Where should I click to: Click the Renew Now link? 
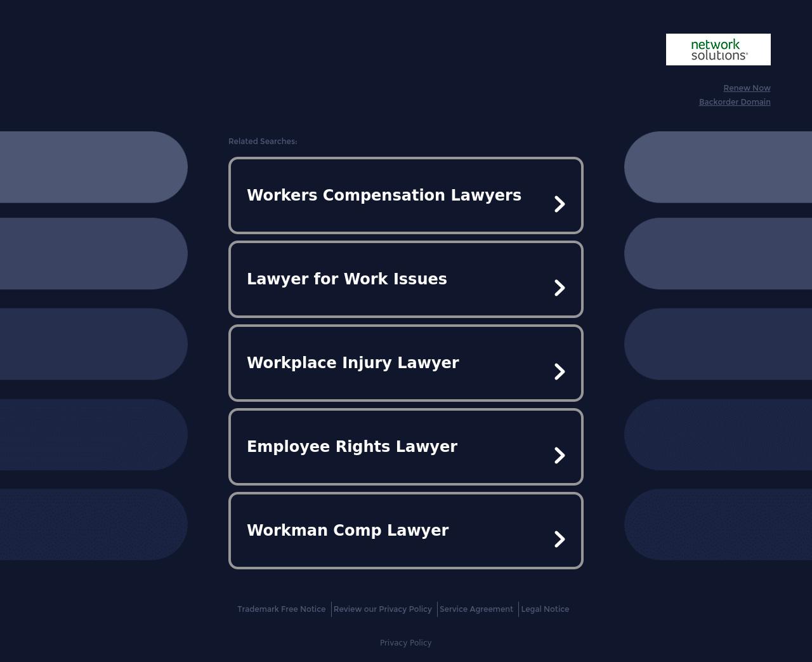coord(747,88)
